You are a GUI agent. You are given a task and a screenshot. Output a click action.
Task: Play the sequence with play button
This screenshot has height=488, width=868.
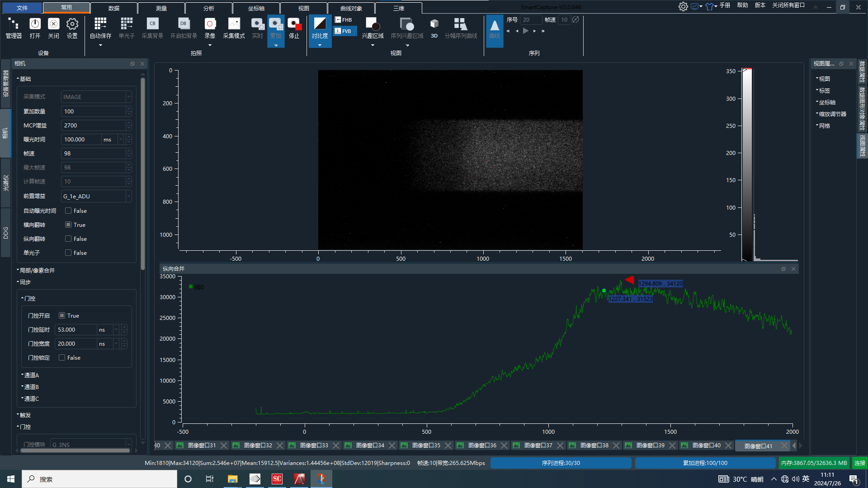pos(525,31)
